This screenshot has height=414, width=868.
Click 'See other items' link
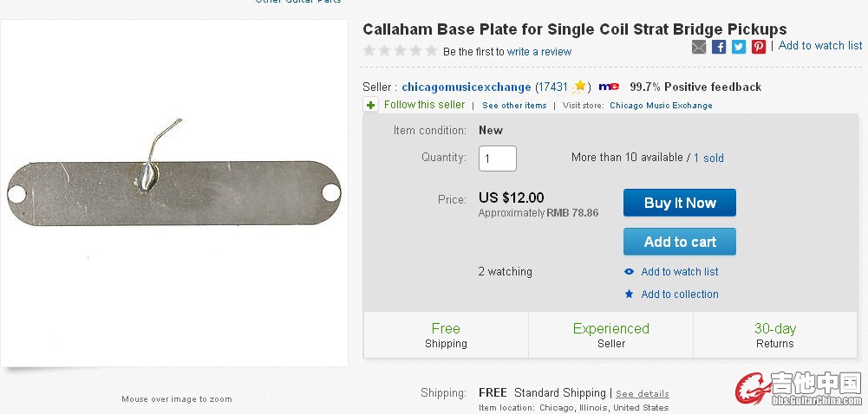tap(514, 106)
